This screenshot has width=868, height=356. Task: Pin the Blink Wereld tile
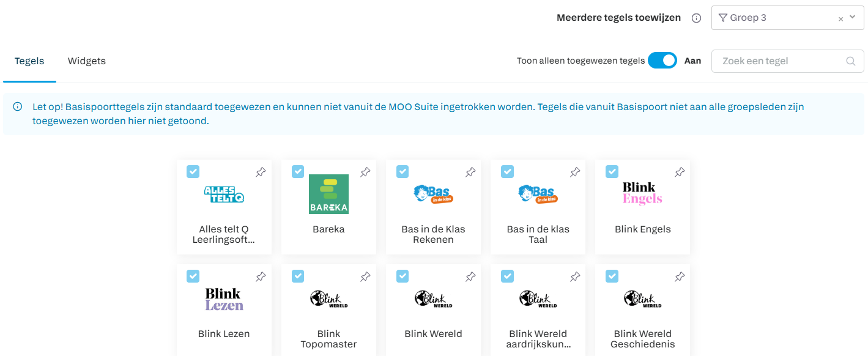(x=470, y=277)
